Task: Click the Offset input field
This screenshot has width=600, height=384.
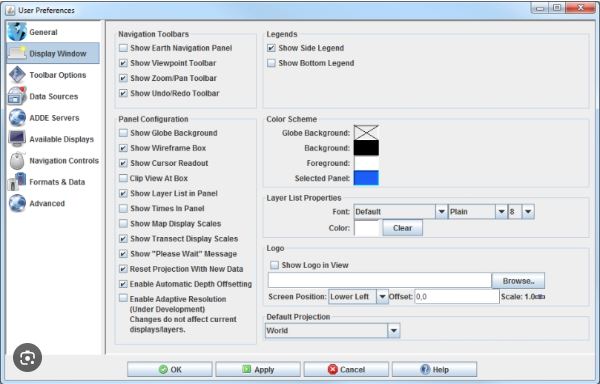Action: [457, 296]
